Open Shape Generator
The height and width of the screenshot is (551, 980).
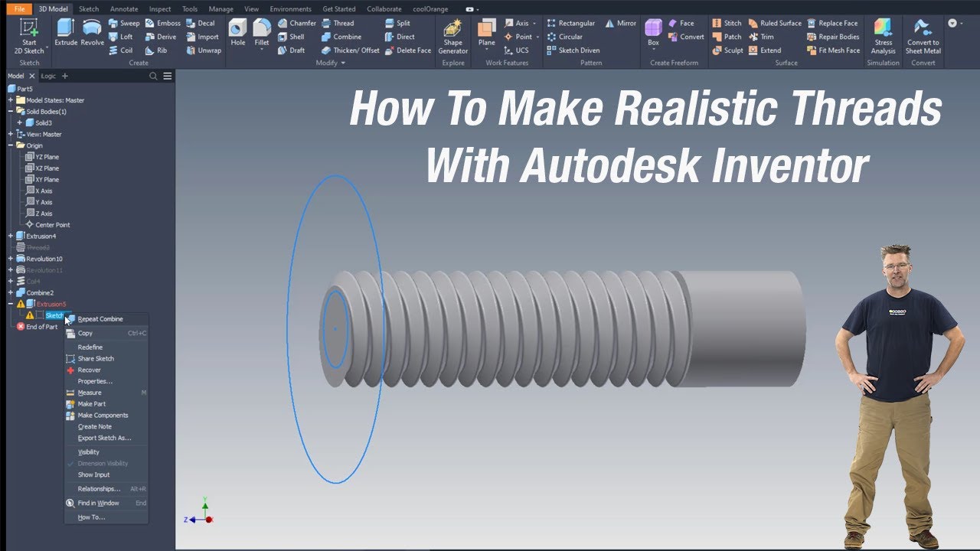tap(453, 37)
